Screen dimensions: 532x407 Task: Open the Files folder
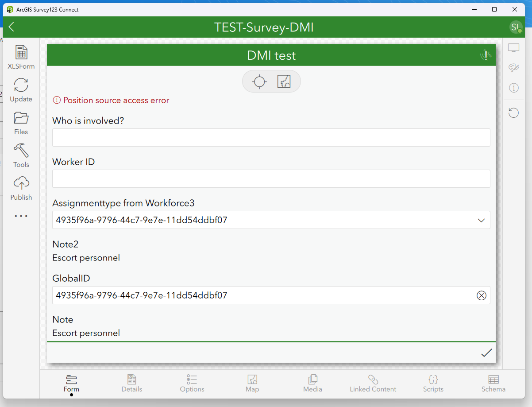(x=21, y=123)
